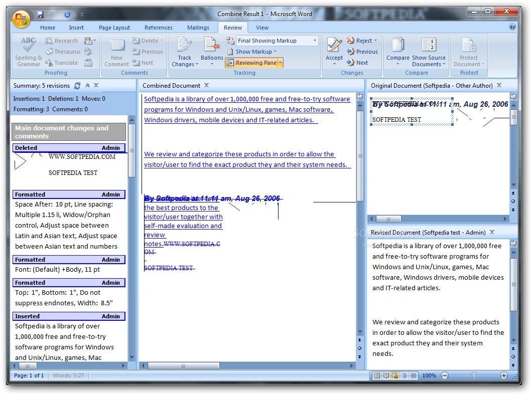Click the refresh revision summary icon
532x395 pixels.
(77, 86)
